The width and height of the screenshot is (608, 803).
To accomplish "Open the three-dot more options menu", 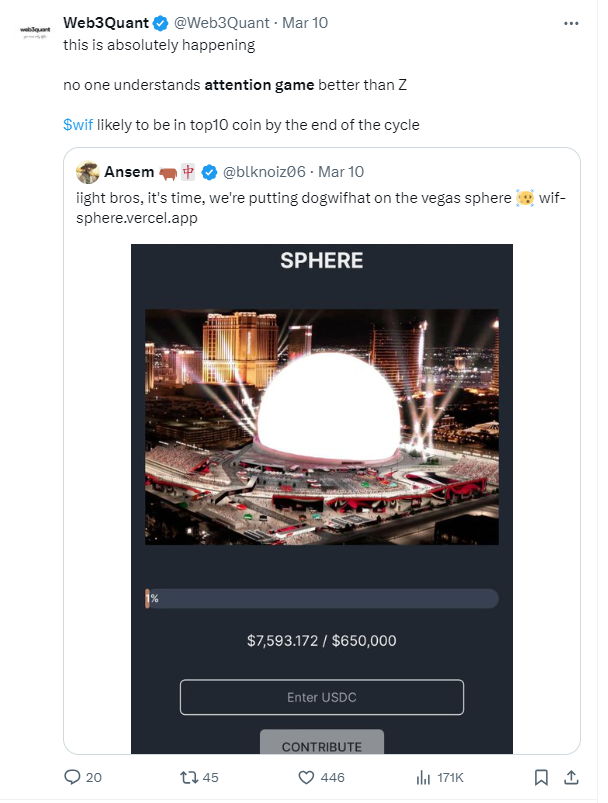I will tap(571, 24).
